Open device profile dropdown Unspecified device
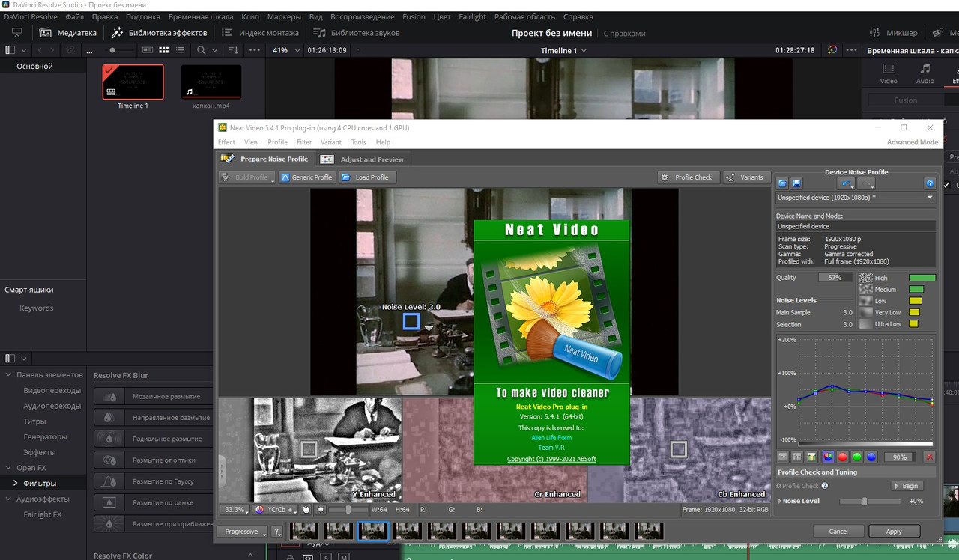Screen dimensions: 959x560 click(855, 198)
